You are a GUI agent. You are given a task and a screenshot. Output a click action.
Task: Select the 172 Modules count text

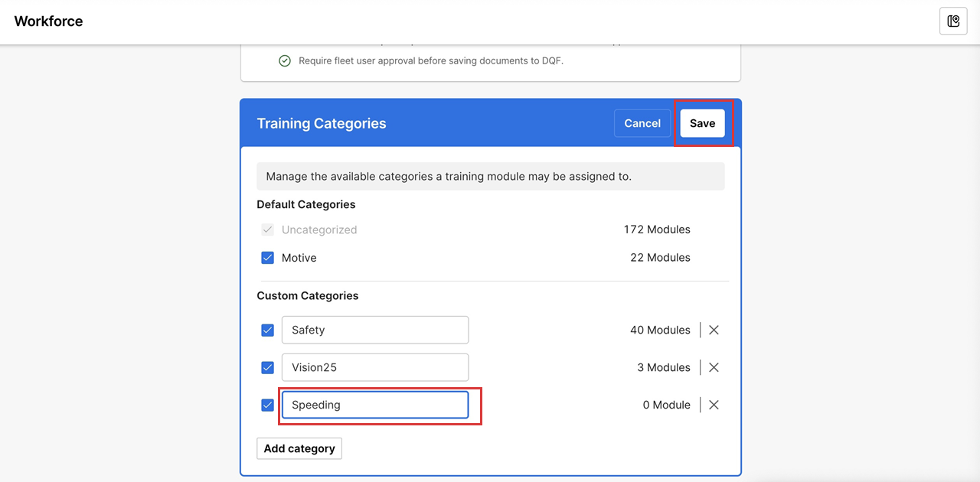pyautogui.click(x=657, y=230)
